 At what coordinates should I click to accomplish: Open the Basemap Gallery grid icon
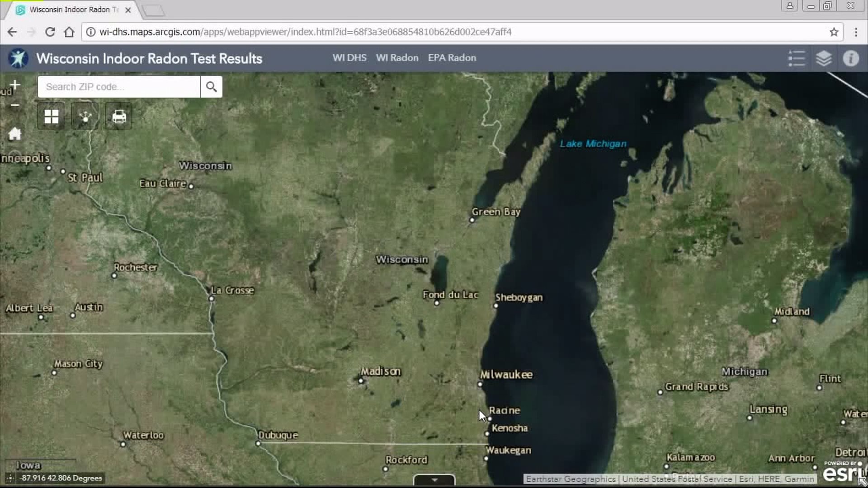coord(51,117)
